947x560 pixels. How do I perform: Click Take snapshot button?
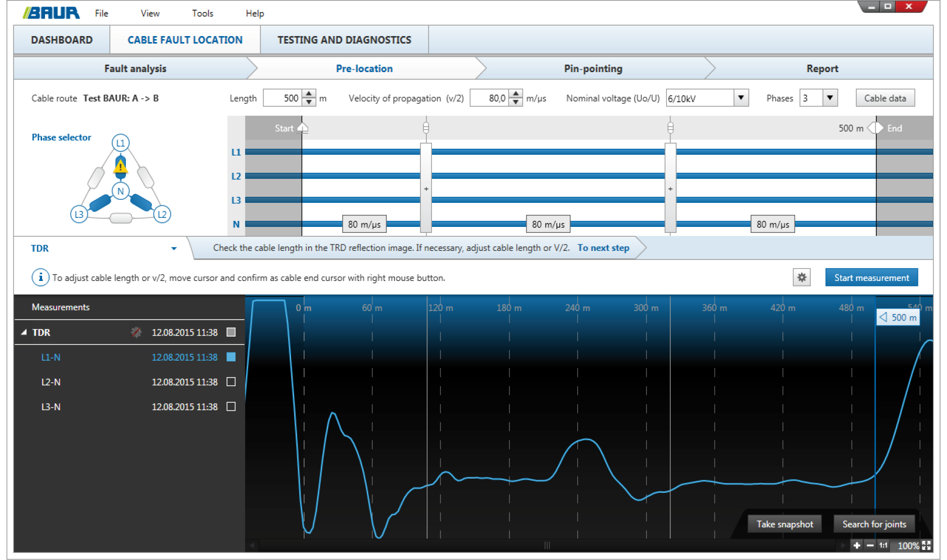click(x=785, y=524)
